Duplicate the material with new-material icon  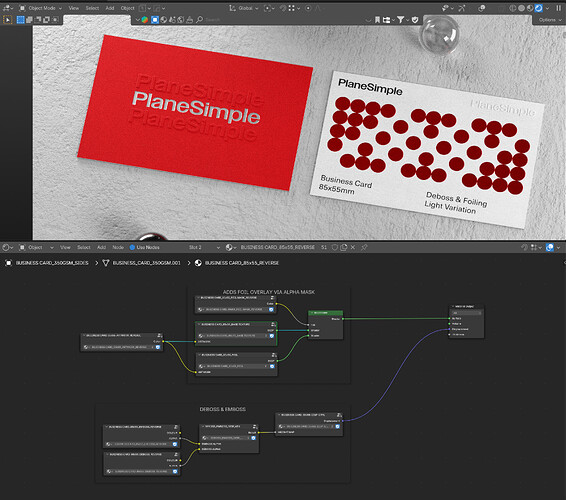[344, 247]
